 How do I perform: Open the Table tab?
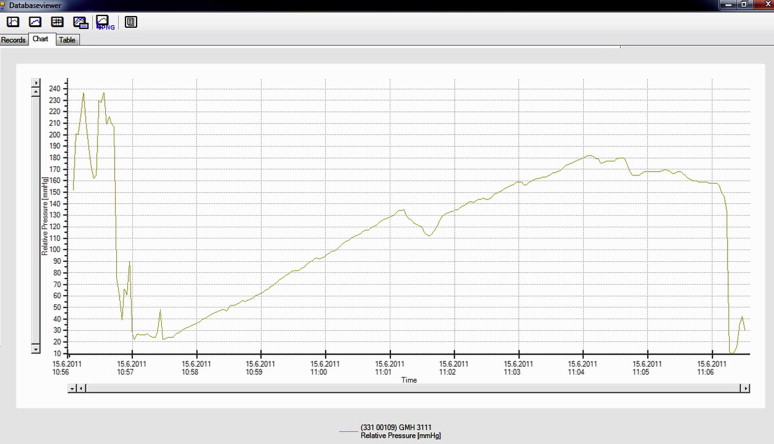tap(67, 40)
